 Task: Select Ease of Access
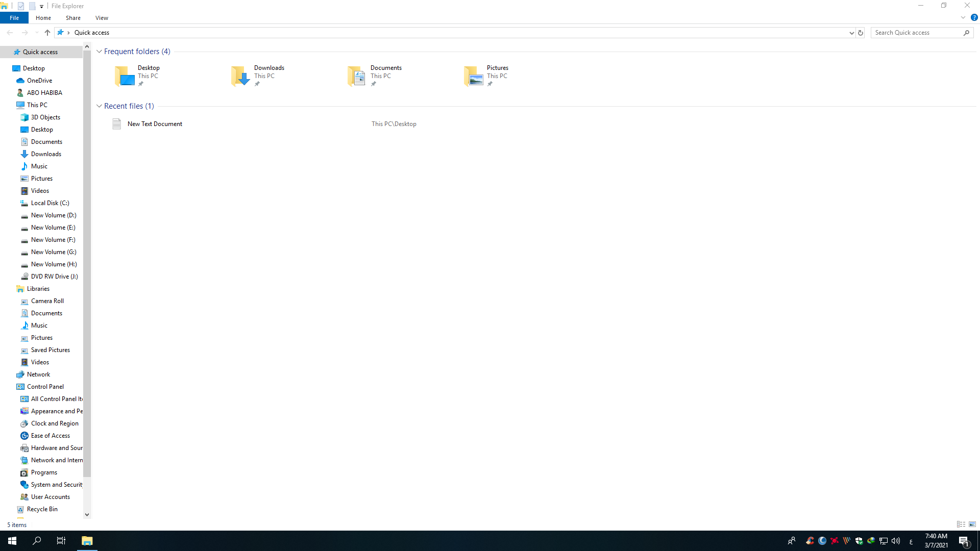50,436
